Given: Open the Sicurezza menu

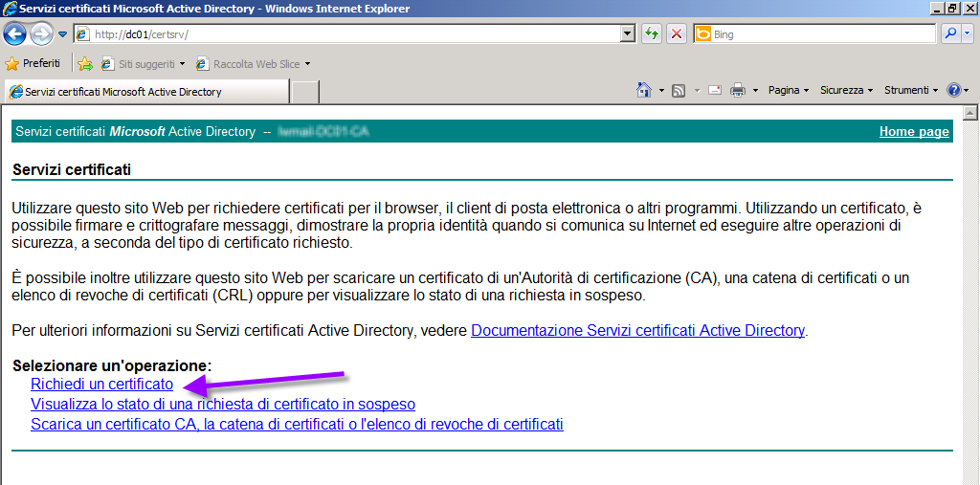Looking at the screenshot, I should point(846,91).
